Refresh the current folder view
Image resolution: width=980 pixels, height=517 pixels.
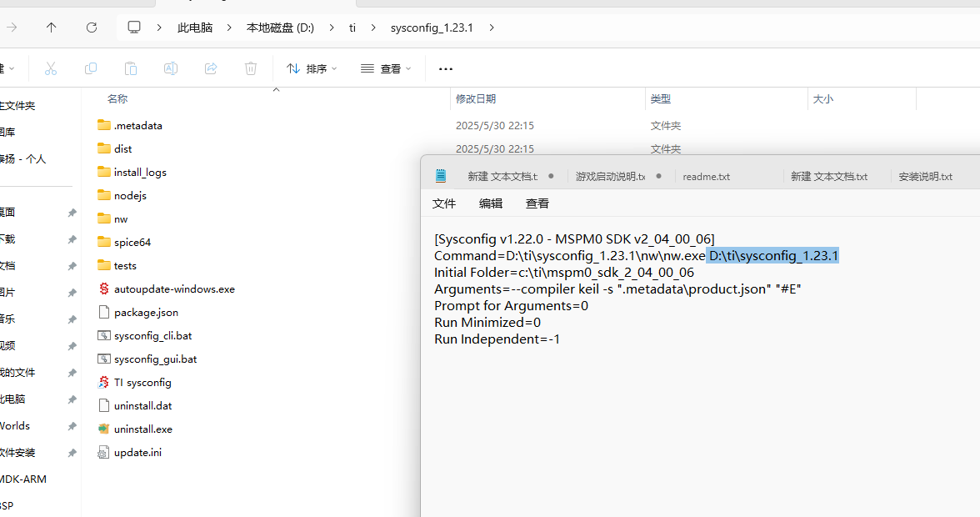tap(92, 28)
